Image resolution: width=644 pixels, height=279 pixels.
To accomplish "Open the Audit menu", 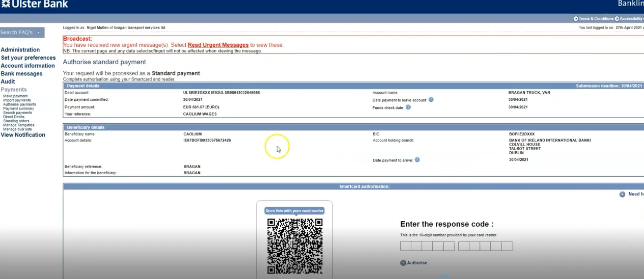I will [x=8, y=81].
